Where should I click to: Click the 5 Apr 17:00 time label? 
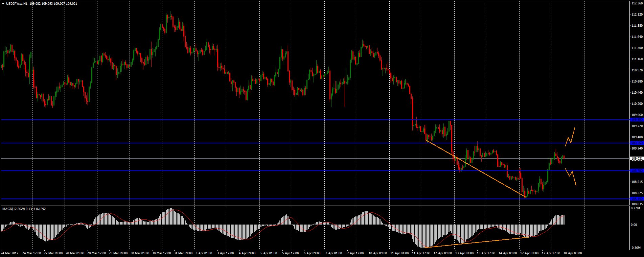pos(291,253)
